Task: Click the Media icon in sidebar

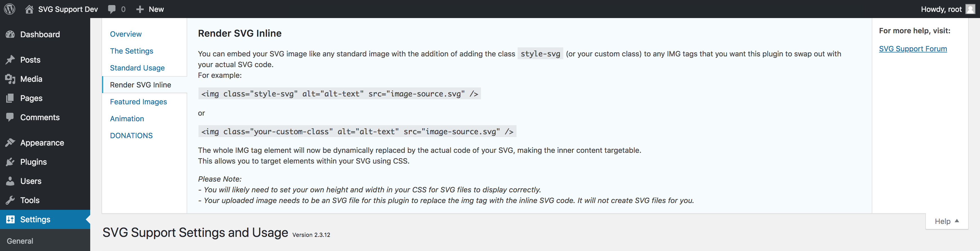Action: (10, 79)
